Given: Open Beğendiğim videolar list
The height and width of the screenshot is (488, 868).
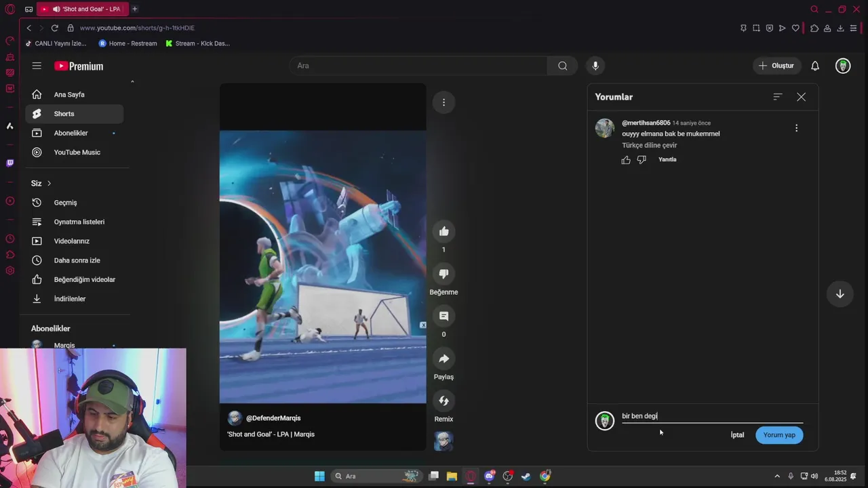Looking at the screenshot, I should pyautogui.click(x=75, y=279).
